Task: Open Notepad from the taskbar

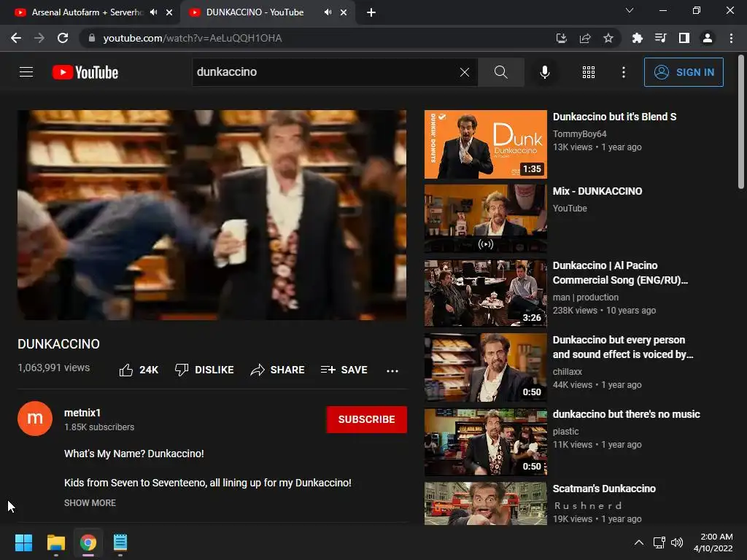Action: click(120, 542)
